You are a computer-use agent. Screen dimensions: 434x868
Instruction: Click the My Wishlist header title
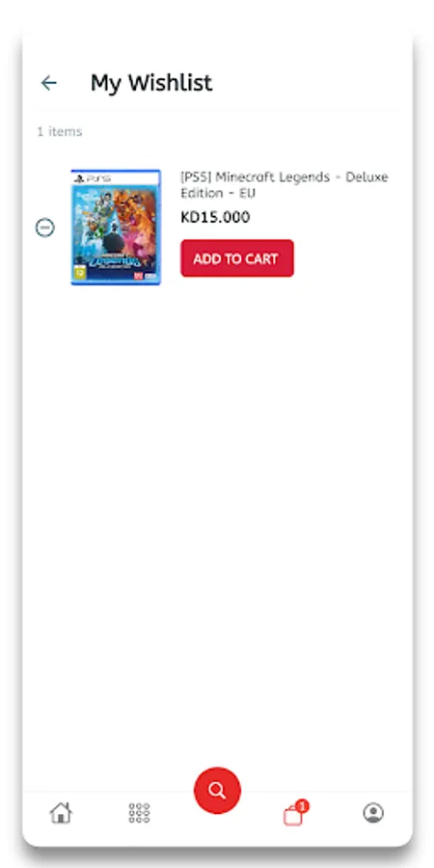[x=151, y=83]
